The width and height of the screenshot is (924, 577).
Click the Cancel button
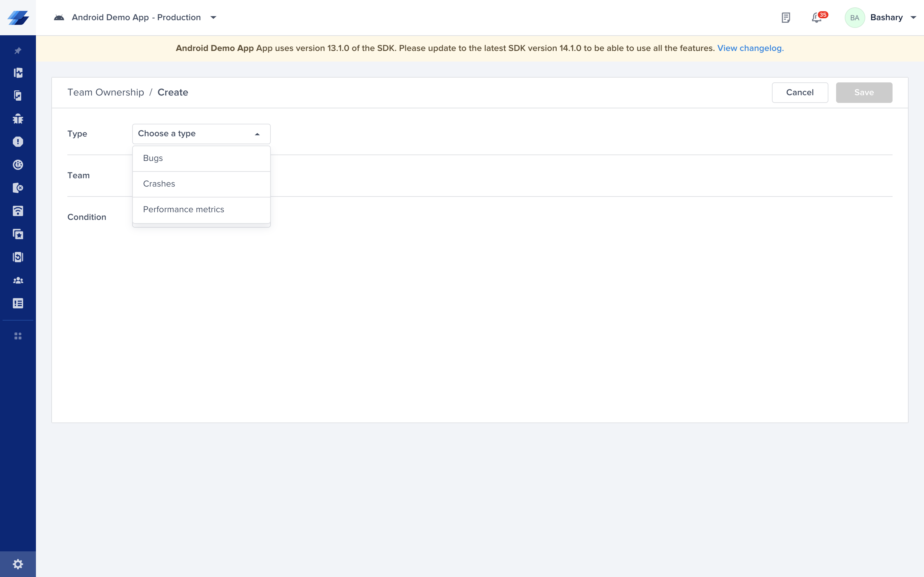pos(799,92)
